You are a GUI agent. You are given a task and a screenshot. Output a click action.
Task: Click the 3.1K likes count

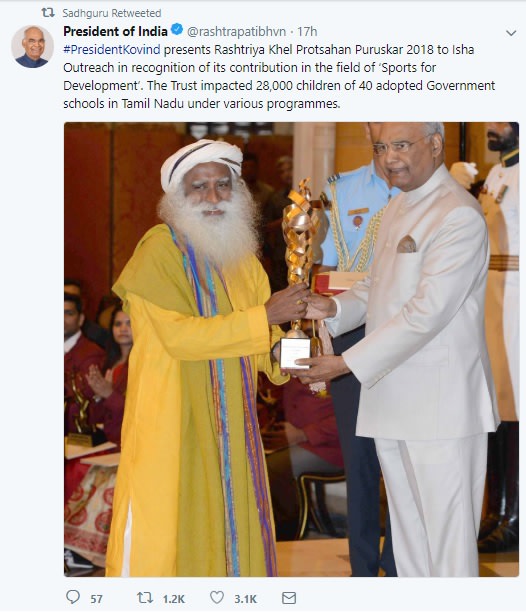[x=245, y=599]
